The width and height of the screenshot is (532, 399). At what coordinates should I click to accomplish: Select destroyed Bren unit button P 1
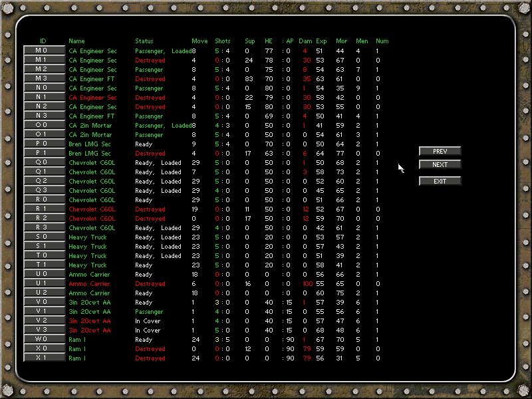(x=44, y=154)
